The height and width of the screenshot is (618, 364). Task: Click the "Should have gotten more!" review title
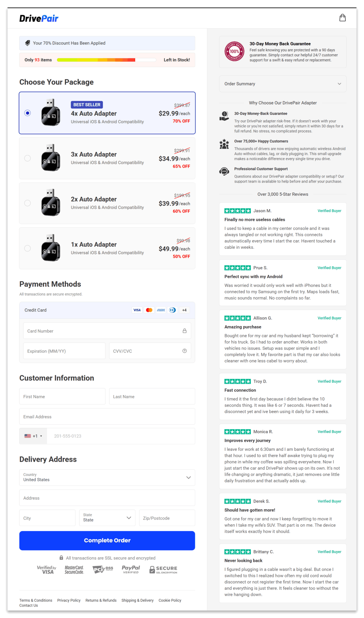point(250,510)
